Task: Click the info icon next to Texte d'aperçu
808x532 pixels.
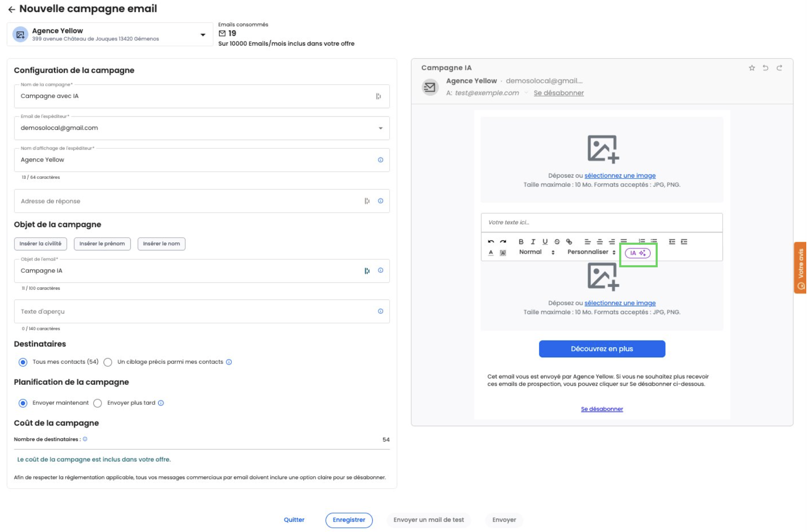Action: pyautogui.click(x=381, y=312)
